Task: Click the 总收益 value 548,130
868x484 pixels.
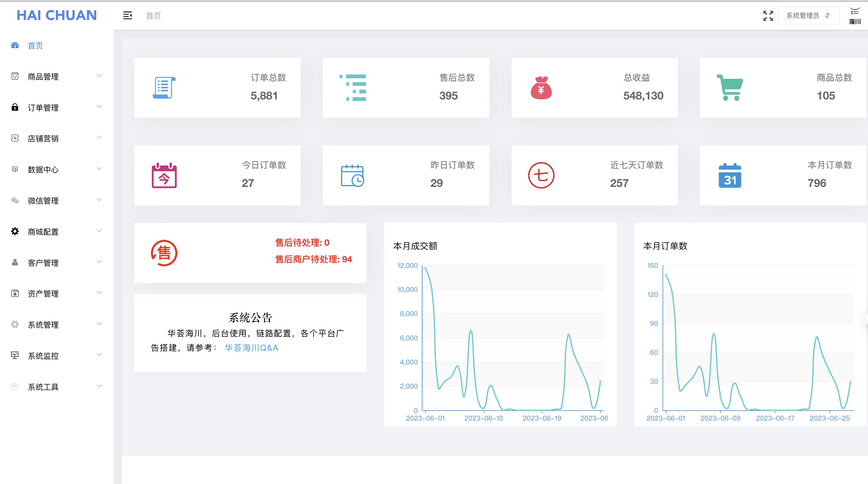Action: 643,96
